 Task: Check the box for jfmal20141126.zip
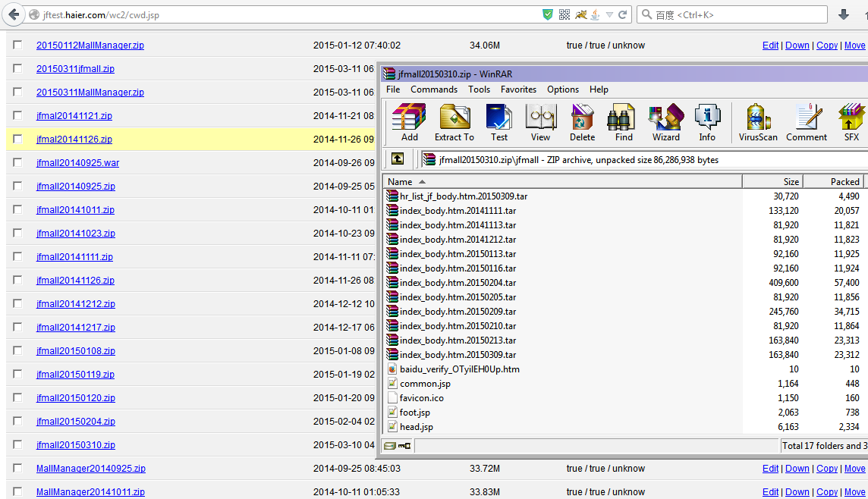coord(17,139)
